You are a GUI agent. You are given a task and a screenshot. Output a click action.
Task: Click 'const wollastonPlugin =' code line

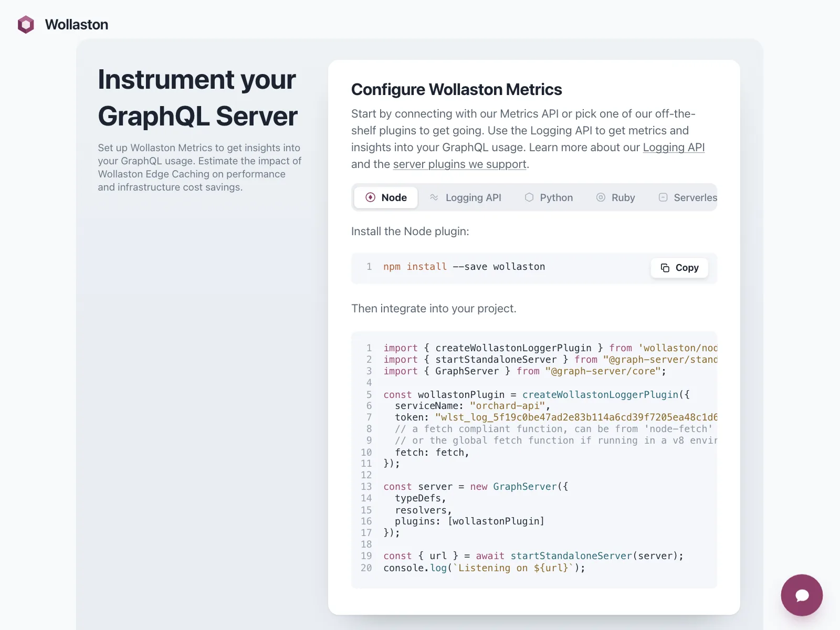pyautogui.click(x=537, y=395)
